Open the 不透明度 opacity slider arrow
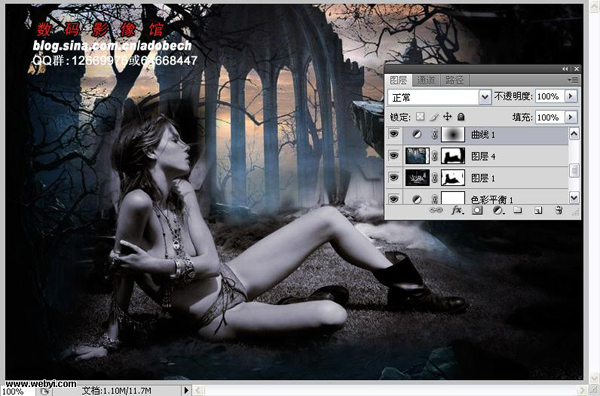600x396 pixels. [x=571, y=96]
